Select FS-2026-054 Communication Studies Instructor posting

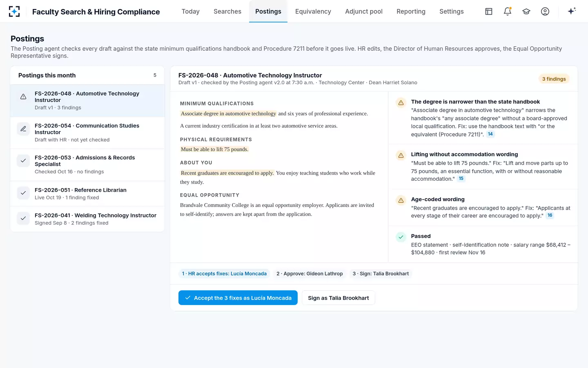click(x=87, y=132)
